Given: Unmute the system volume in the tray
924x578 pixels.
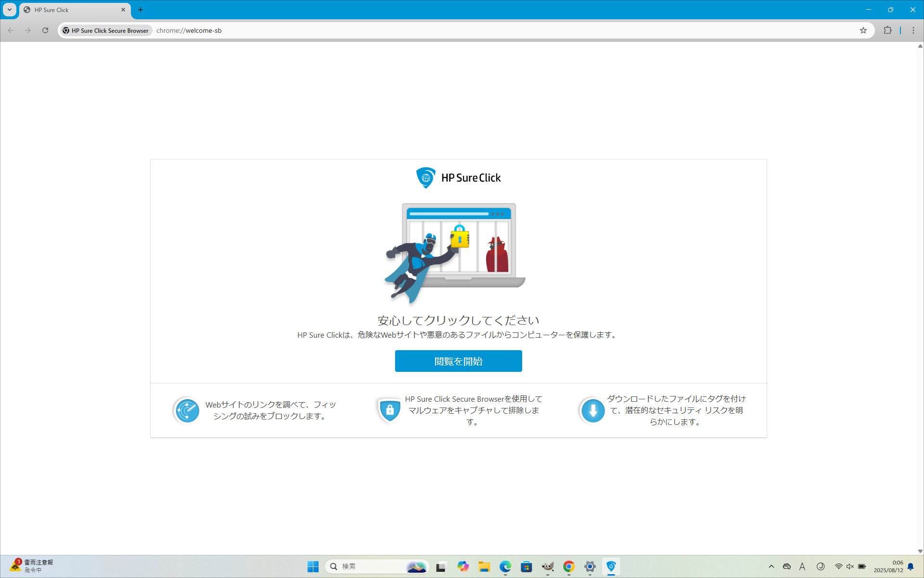Looking at the screenshot, I should tap(850, 567).
